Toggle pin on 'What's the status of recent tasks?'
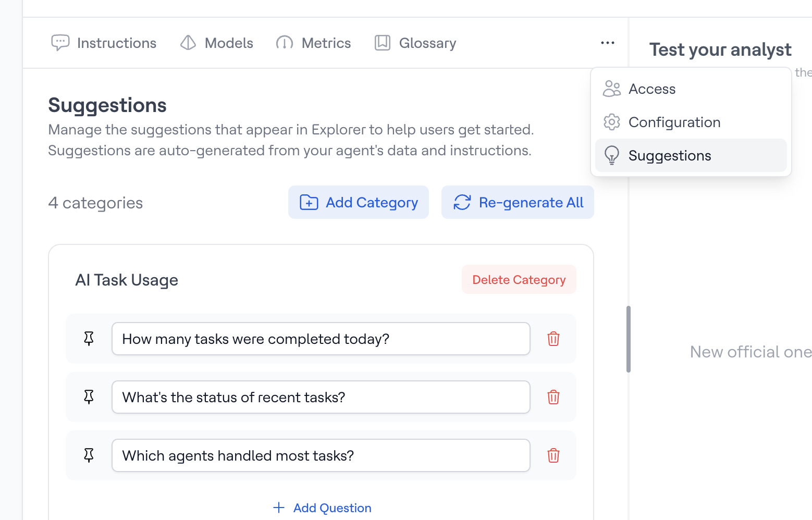 89,397
